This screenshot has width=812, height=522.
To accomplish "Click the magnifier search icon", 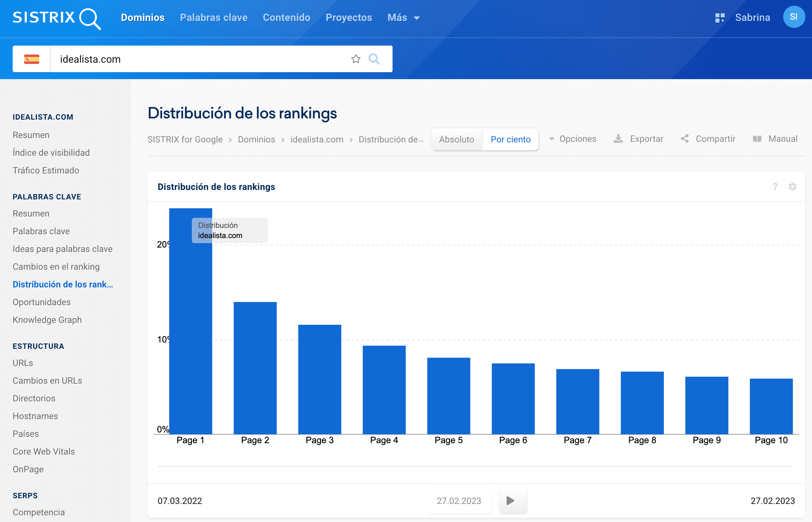I will [x=374, y=59].
